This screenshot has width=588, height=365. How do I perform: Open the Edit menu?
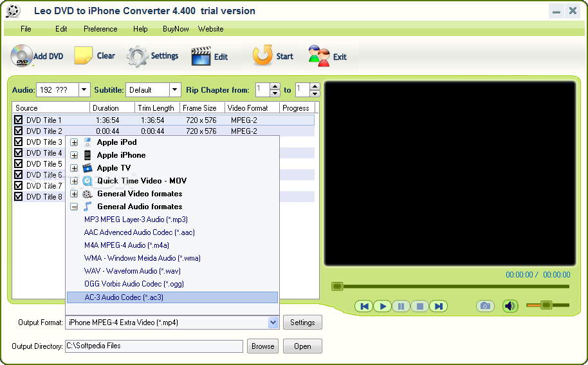tap(61, 29)
